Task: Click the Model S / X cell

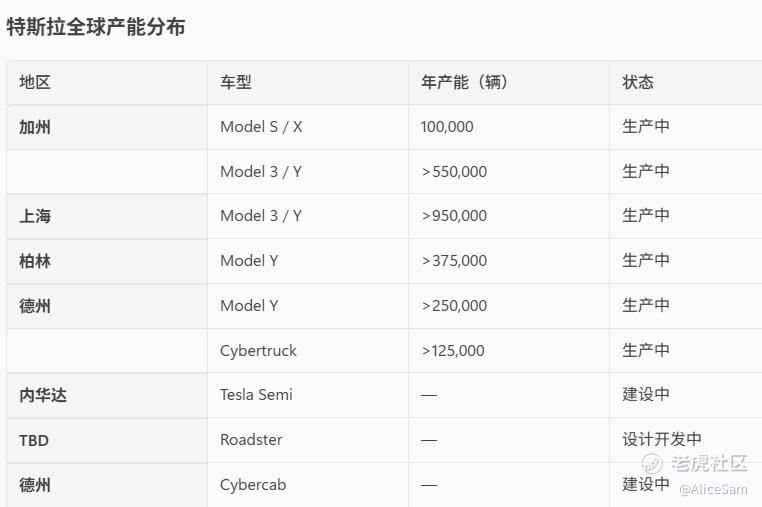Action: 261,127
